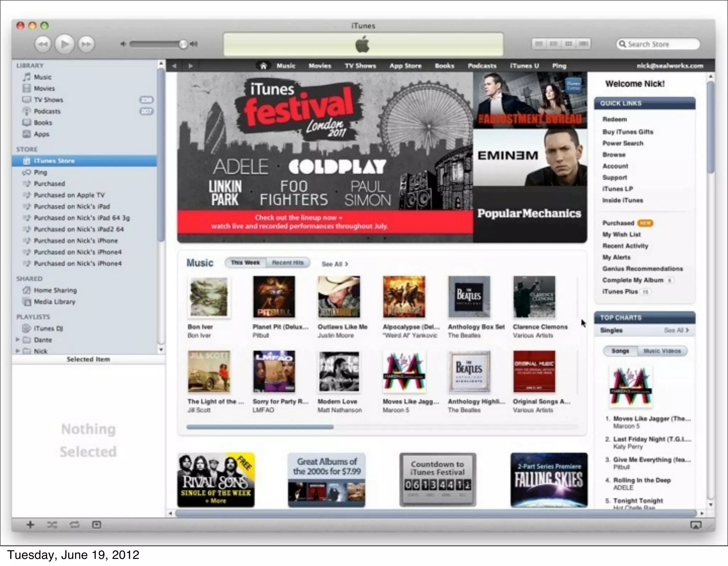Open the App Store tab
Screen dimensions: 728x566
pos(405,66)
